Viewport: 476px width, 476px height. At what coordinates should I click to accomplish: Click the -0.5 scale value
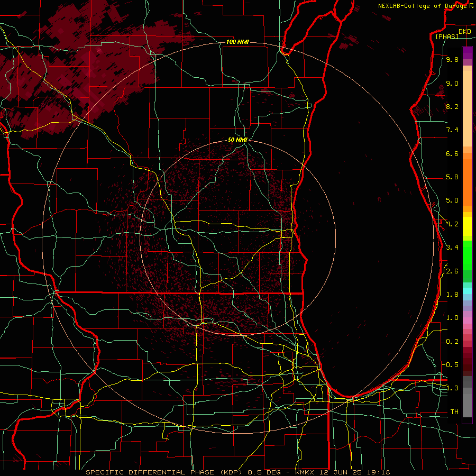coord(451,365)
